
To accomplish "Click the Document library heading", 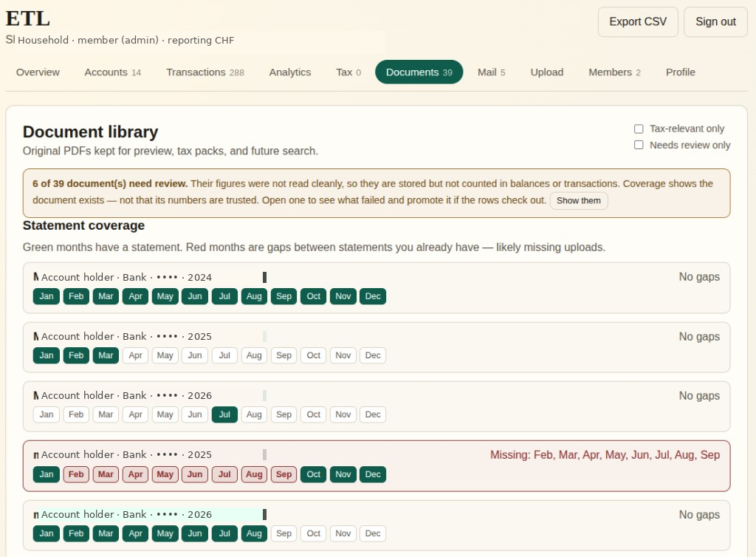I will 91,131.
